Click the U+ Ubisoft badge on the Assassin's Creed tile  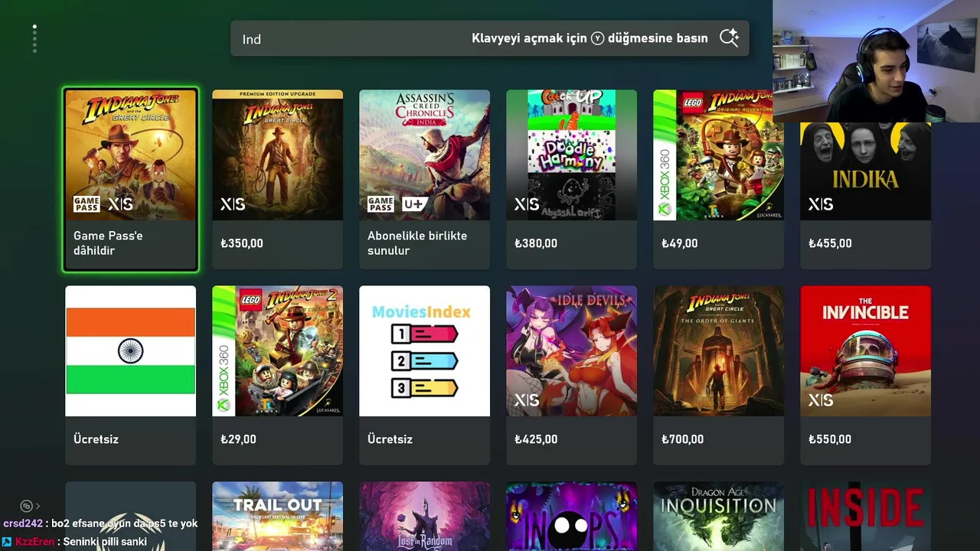pyautogui.click(x=415, y=204)
